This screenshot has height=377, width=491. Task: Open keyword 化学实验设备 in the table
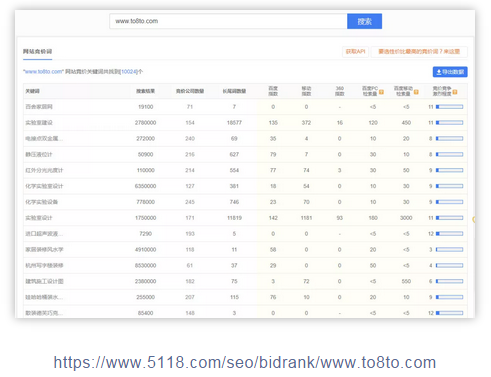[x=42, y=202]
